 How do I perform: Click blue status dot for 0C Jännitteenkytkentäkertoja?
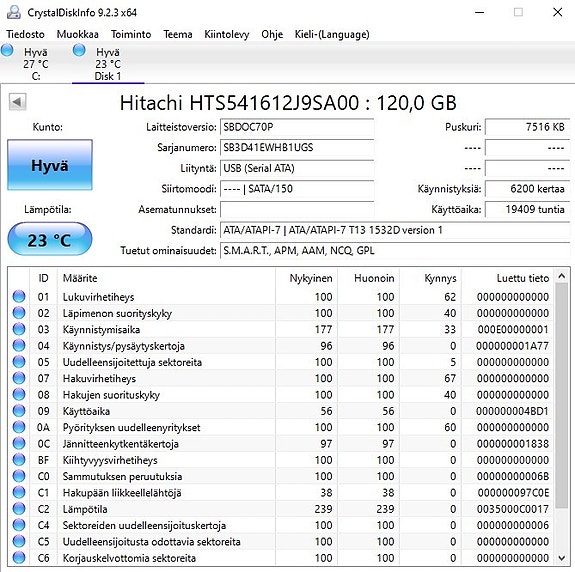click(19, 443)
